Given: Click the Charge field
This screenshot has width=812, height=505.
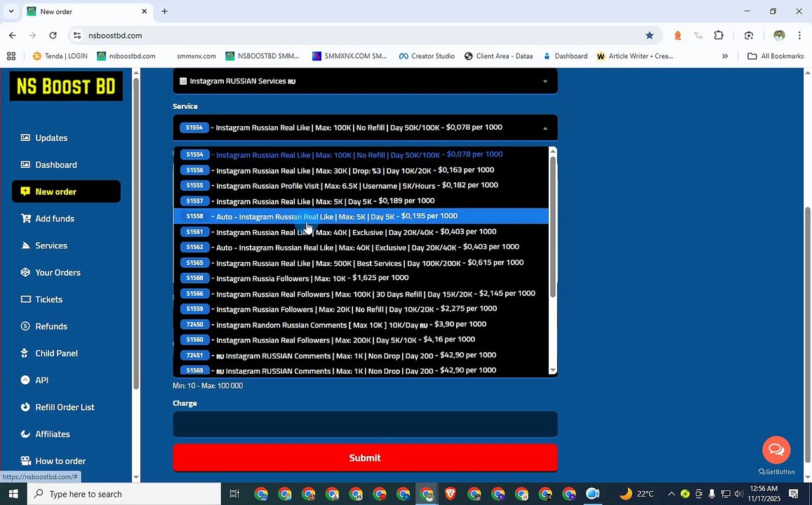Looking at the screenshot, I should pyautogui.click(x=365, y=424).
